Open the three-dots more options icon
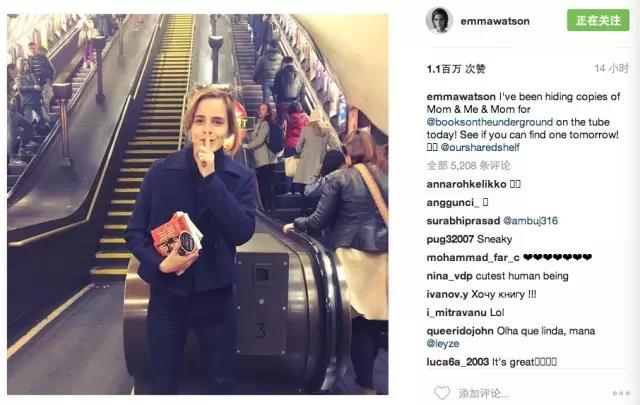This screenshot has width=640, height=405. pos(621,393)
